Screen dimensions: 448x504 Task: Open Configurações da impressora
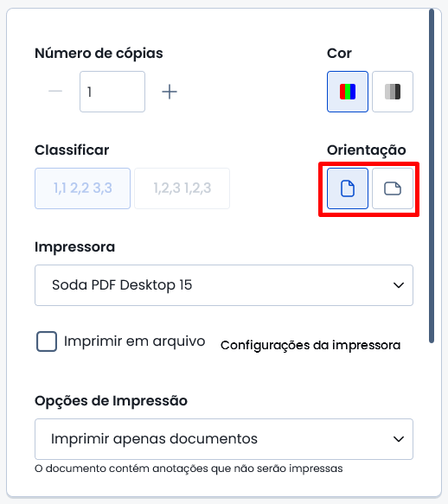point(310,345)
